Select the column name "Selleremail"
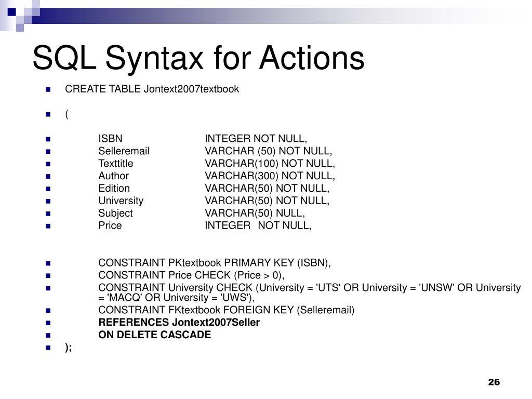 [x=124, y=151]
